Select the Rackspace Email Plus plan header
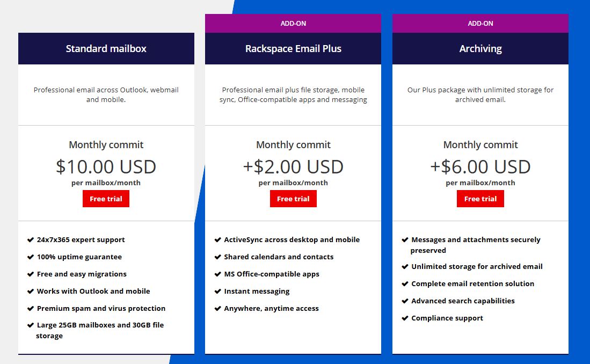590x364 pixels. [293, 48]
